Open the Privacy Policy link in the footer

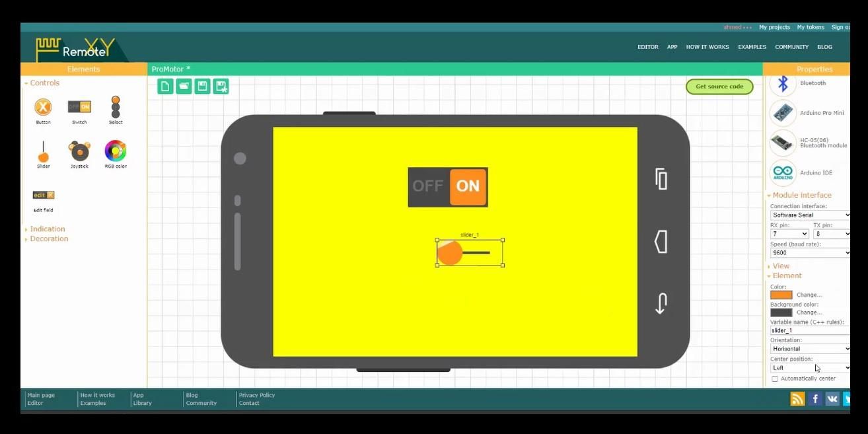pyautogui.click(x=257, y=394)
